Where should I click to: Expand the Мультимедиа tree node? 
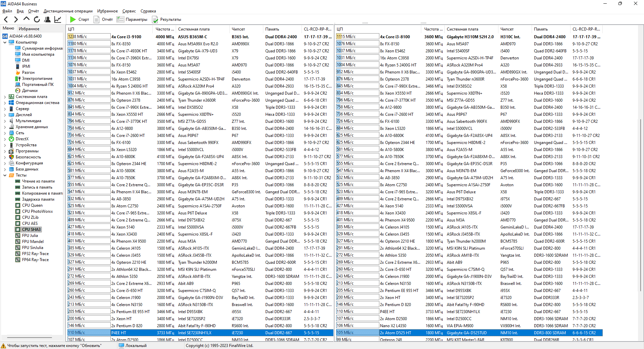pyautogui.click(x=5, y=121)
